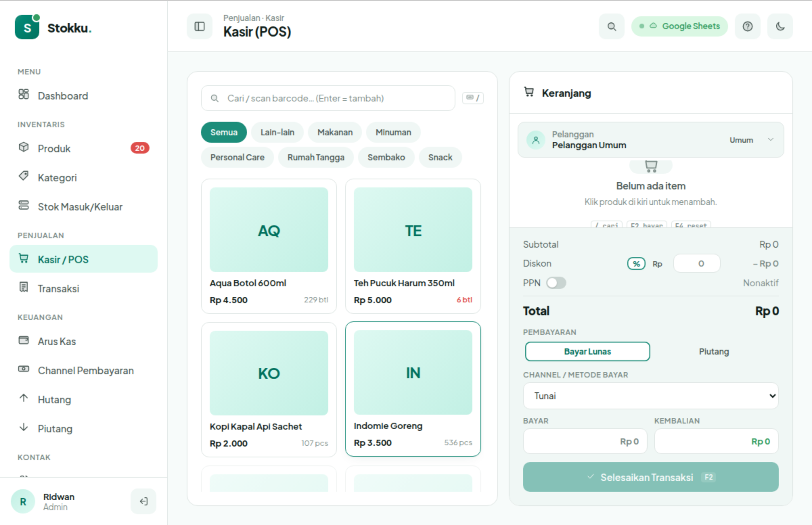Filter by Minuman category

point(393,132)
